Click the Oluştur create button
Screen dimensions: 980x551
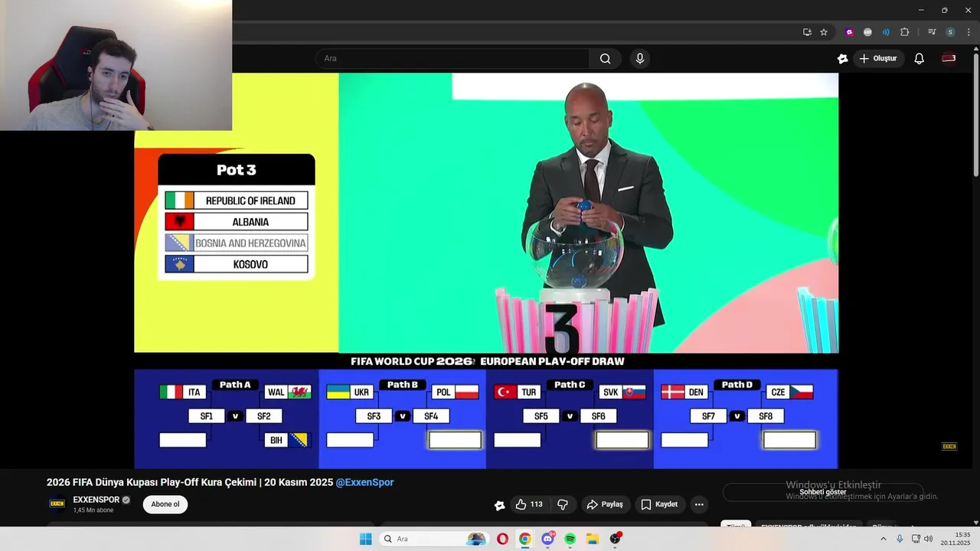click(x=878, y=58)
